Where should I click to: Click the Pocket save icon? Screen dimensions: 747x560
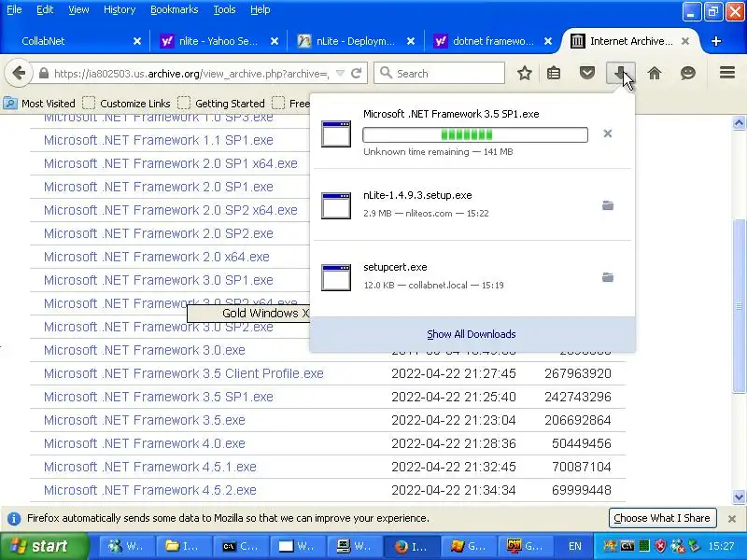[x=587, y=74]
